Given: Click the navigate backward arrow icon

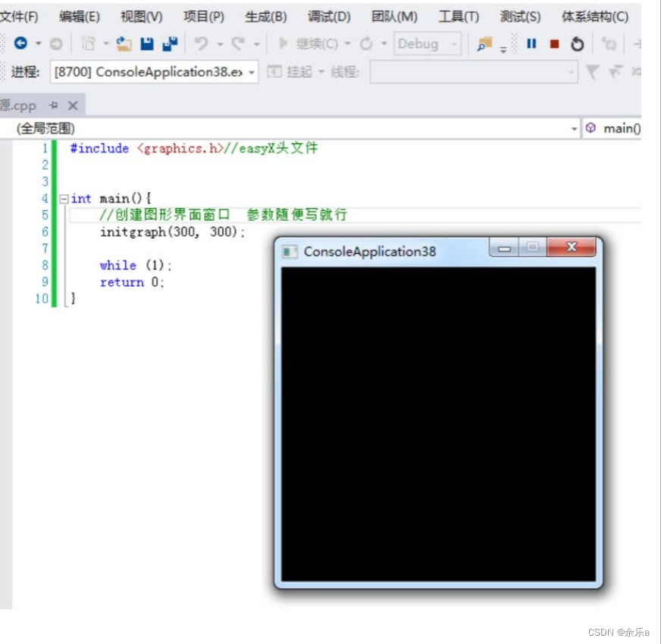Looking at the screenshot, I should (20, 43).
